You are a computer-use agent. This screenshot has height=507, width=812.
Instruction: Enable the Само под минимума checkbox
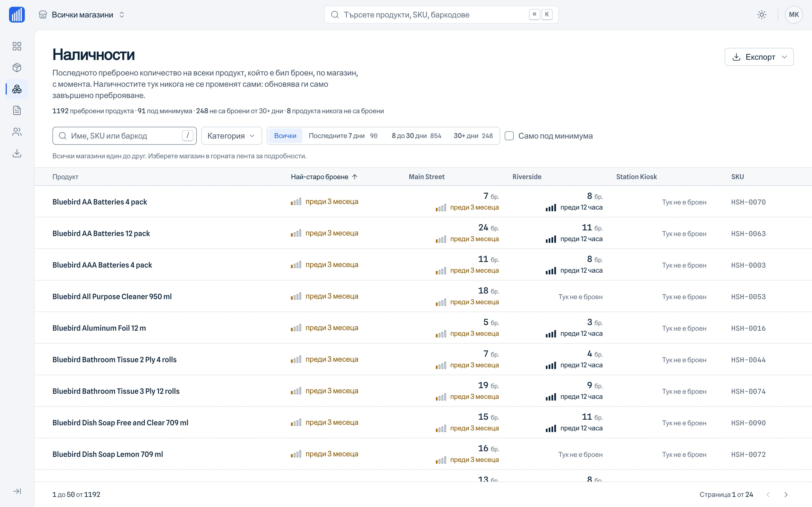click(x=509, y=136)
